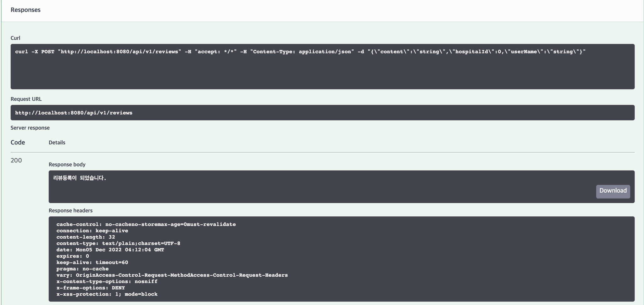Click the content-type header line
The height and width of the screenshot is (305, 644).
point(118,243)
